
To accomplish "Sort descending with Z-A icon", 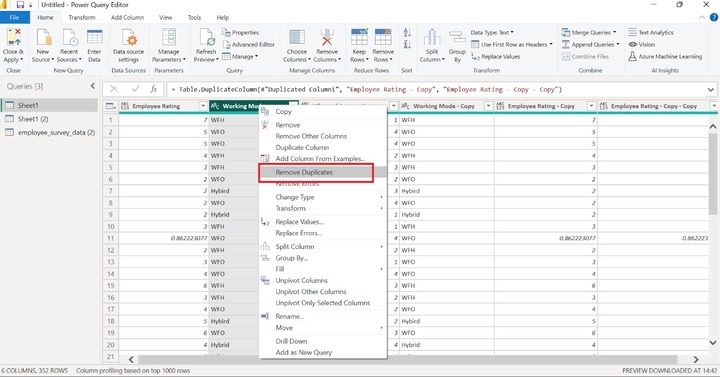I will [407, 45].
